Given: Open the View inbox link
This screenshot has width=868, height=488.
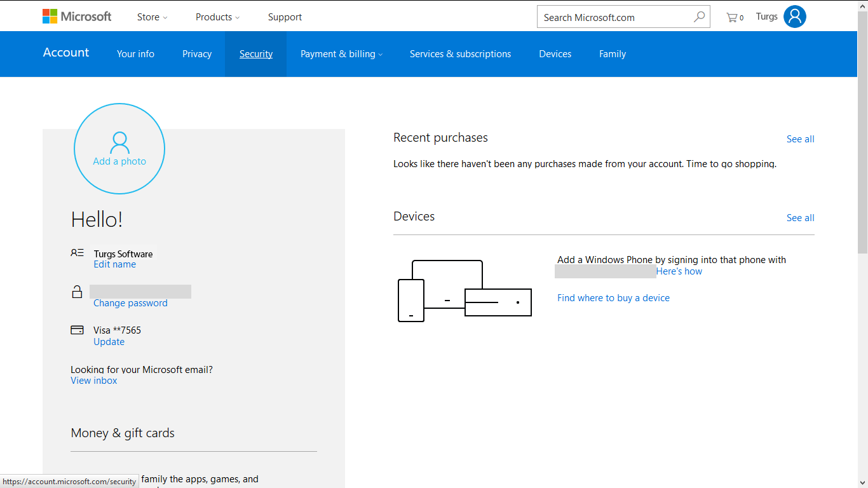Looking at the screenshot, I should coord(93,381).
